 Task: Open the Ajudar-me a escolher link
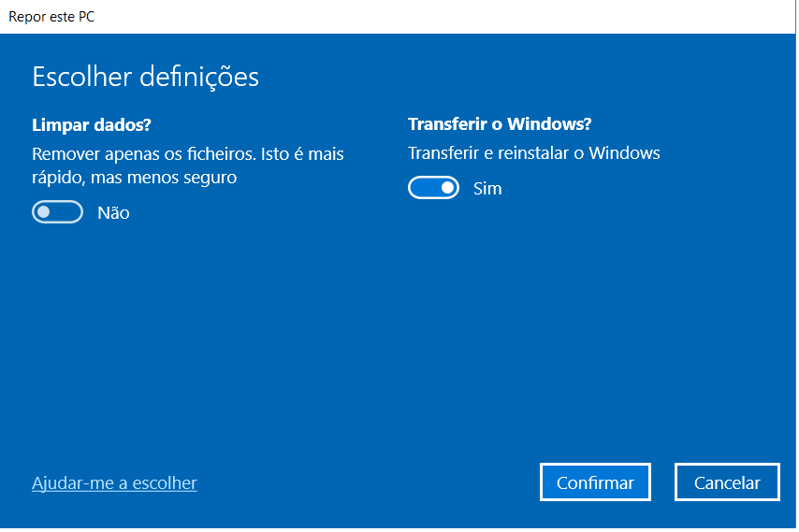pyautogui.click(x=114, y=482)
